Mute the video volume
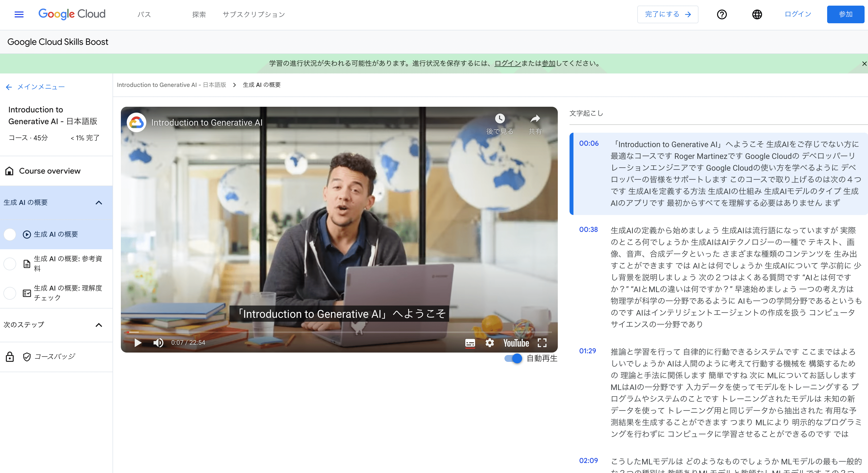 tap(158, 343)
